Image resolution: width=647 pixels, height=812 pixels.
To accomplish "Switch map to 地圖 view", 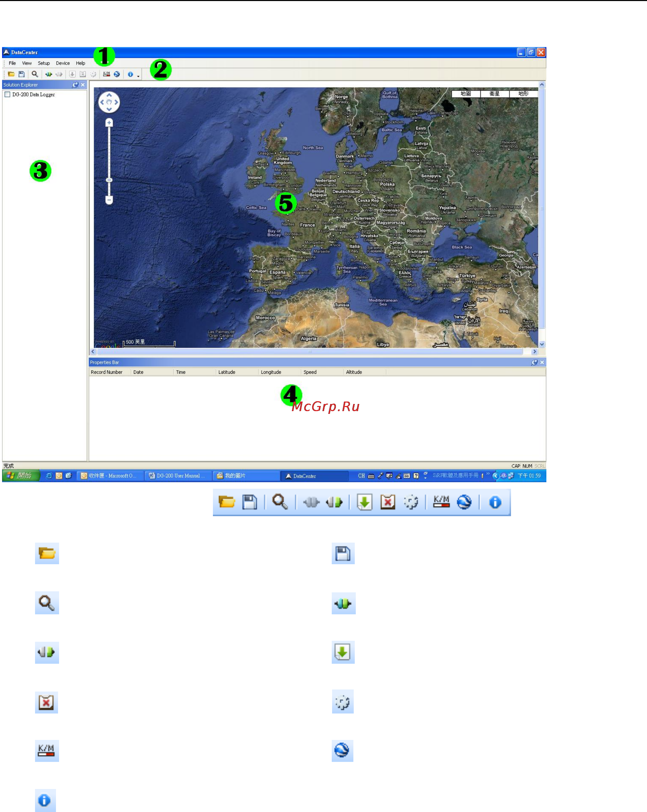I will click(x=466, y=93).
